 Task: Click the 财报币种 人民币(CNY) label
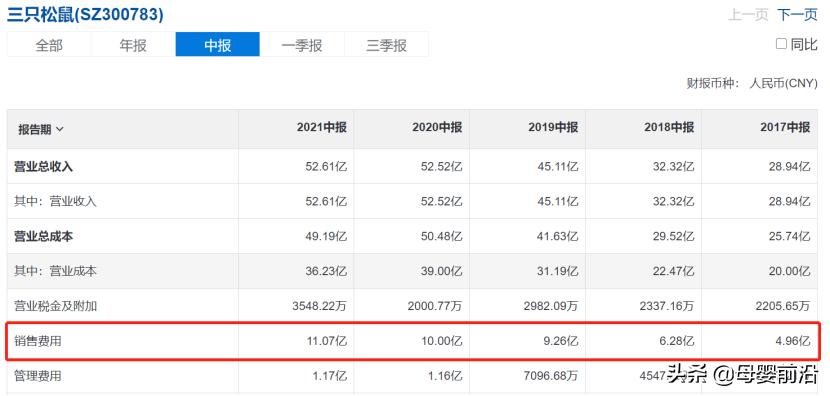coord(752,84)
